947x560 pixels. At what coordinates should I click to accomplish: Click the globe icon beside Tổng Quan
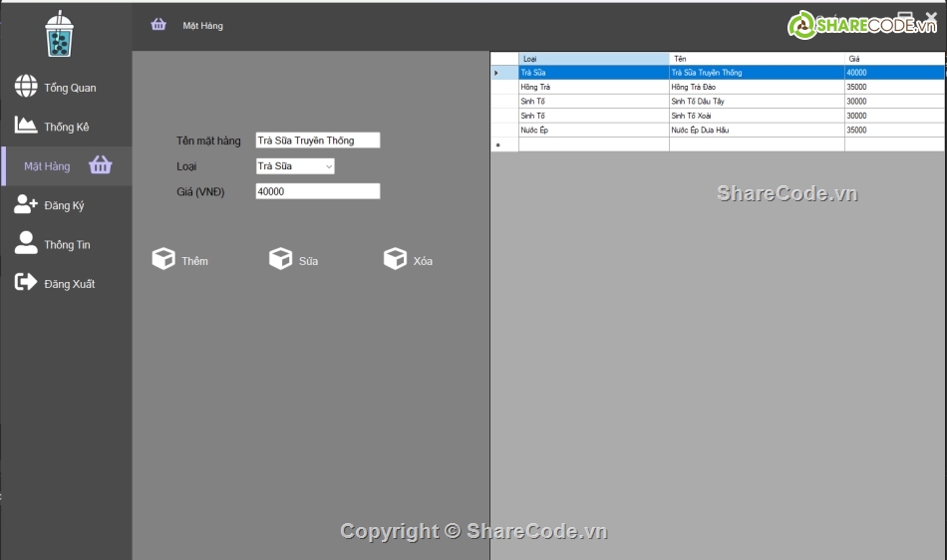(x=26, y=87)
